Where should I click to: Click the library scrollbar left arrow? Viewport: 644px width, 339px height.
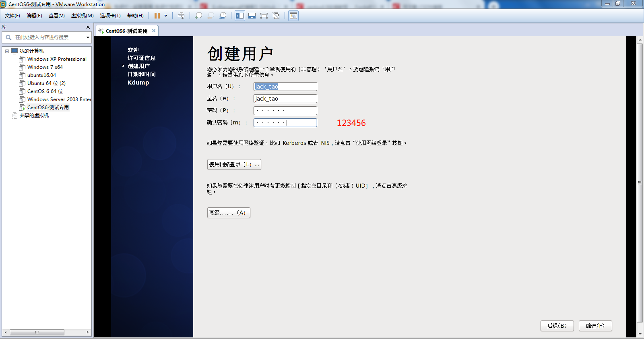(5, 333)
